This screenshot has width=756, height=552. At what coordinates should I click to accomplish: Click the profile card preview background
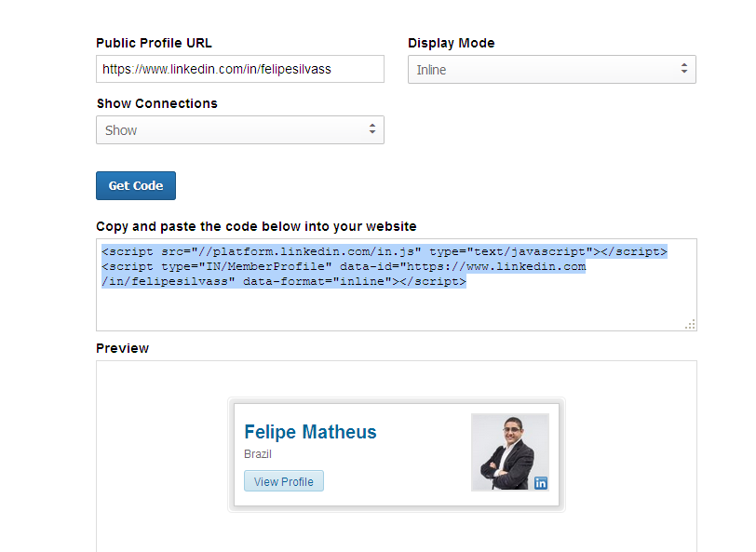pos(397,454)
